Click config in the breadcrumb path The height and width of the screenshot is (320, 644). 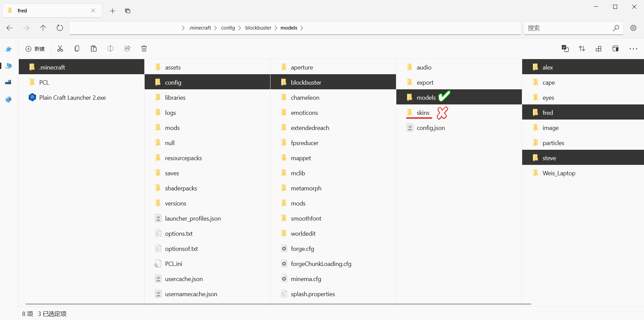tap(228, 28)
